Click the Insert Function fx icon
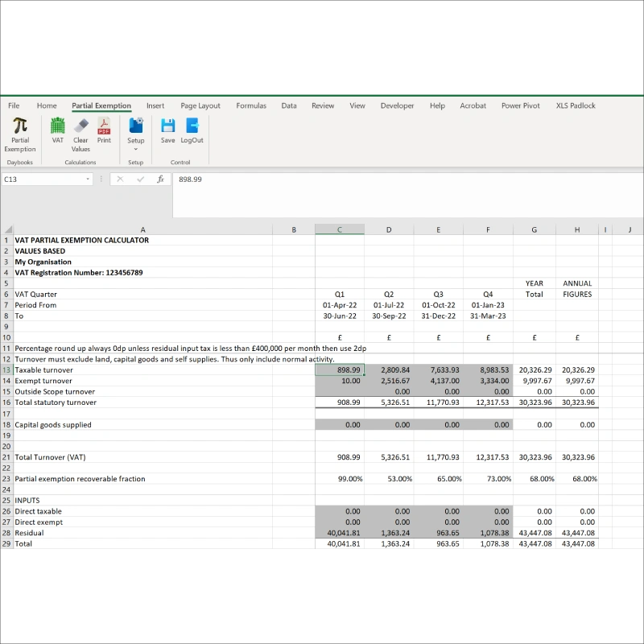 point(160,180)
